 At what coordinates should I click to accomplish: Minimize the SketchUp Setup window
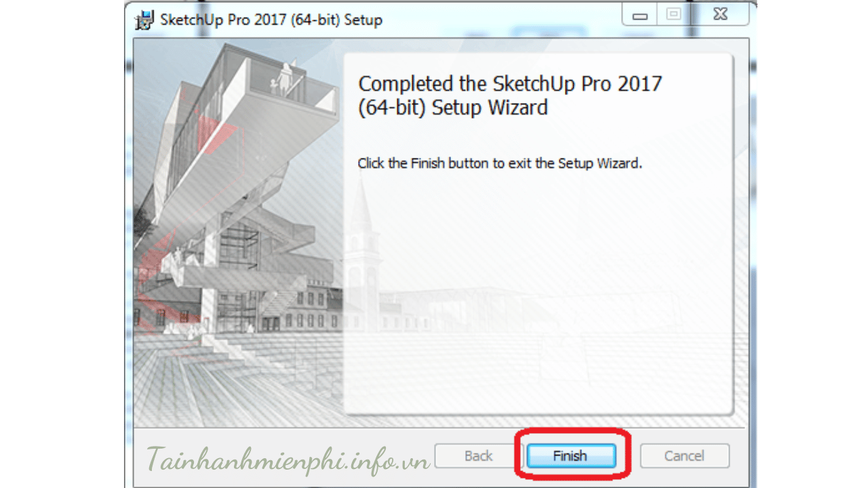[640, 14]
